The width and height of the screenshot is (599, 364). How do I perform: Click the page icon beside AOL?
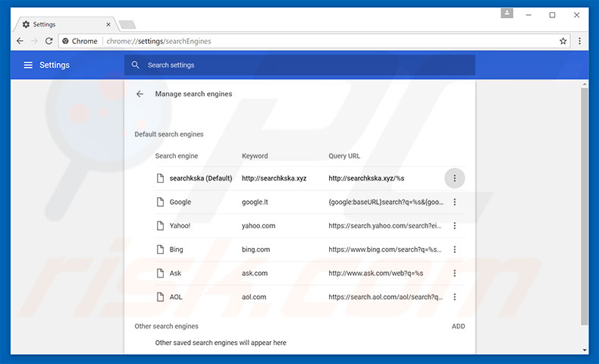pyautogui.click(x=161, y=297)
